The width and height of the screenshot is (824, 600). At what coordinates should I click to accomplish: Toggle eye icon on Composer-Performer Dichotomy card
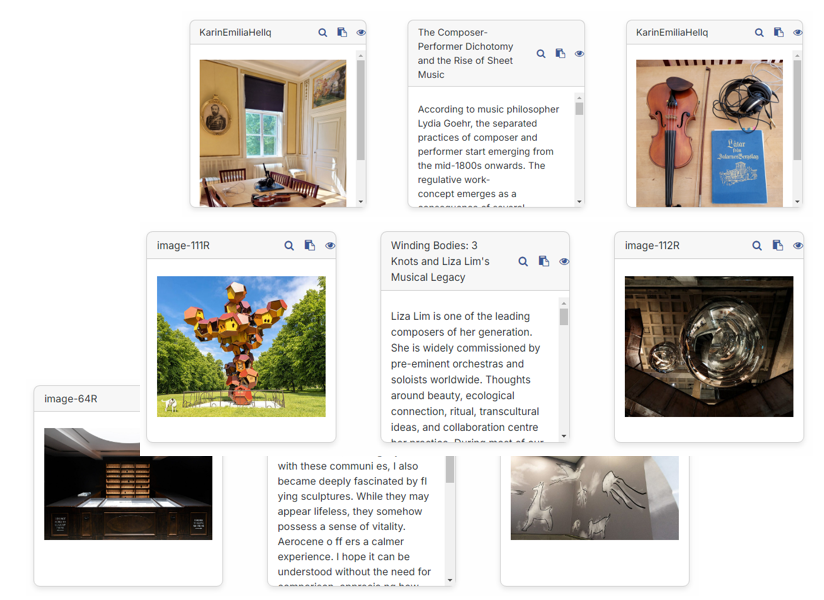pos(579,54)
